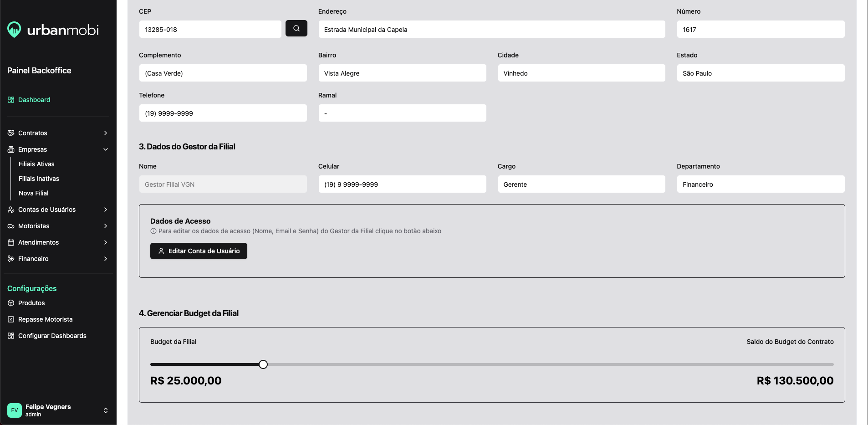Expand Contas de Usuários chevron
The width and height of the screenshot is (868, 425).
click(106, 210)
